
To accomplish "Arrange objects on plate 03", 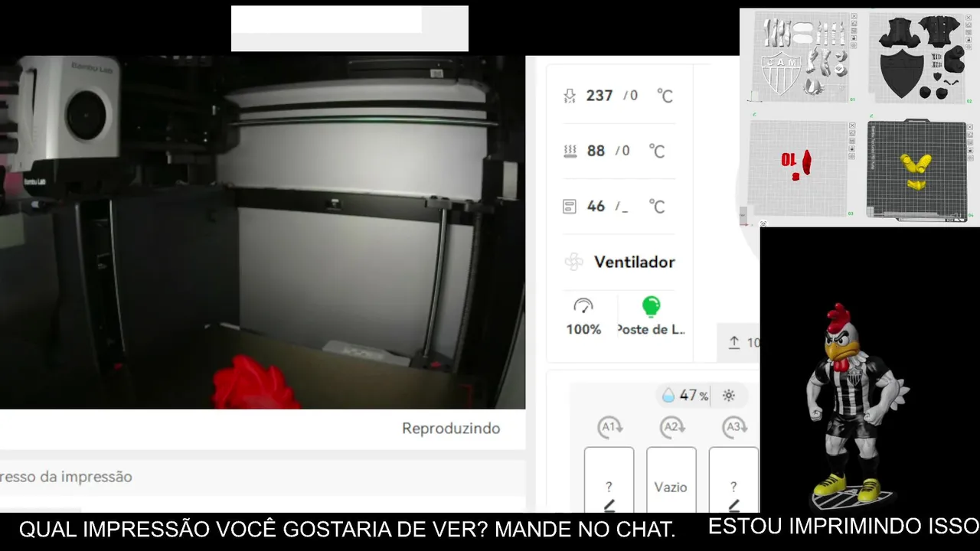I will [x=852, y=141].
